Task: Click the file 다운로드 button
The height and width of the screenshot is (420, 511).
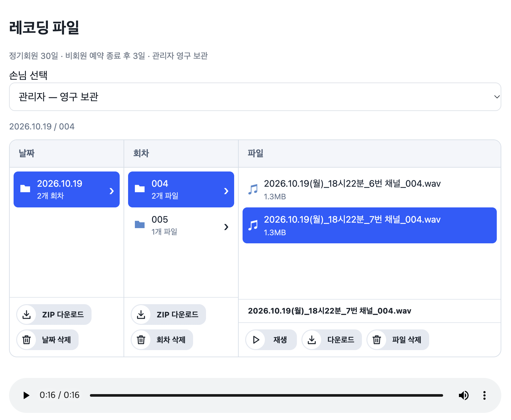Action: coord(332,340)
